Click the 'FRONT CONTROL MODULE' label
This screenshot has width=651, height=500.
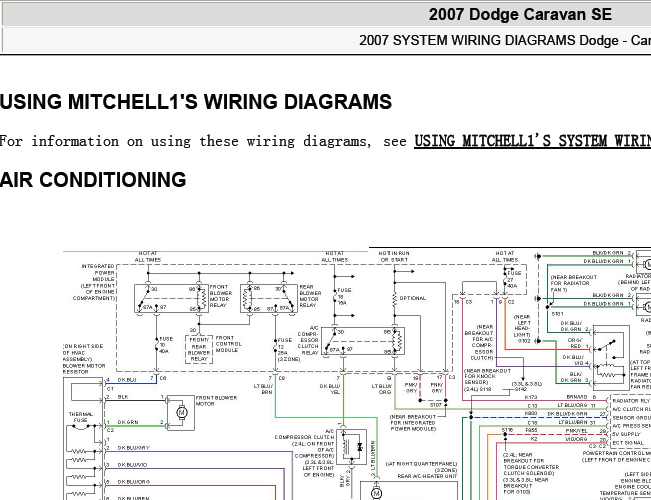coord(228,344)
